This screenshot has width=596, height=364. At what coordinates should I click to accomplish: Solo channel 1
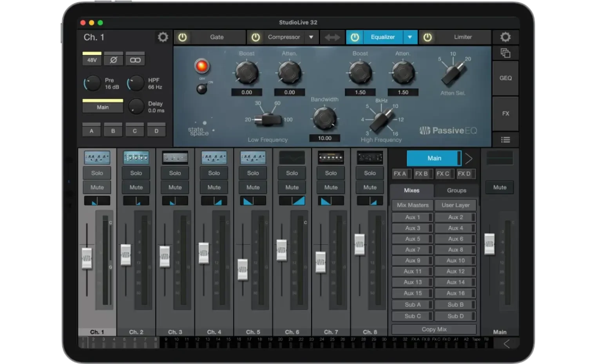tap(97, 173)
